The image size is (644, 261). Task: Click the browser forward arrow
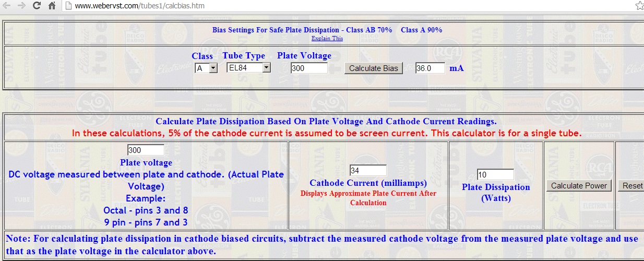point(21,6)
